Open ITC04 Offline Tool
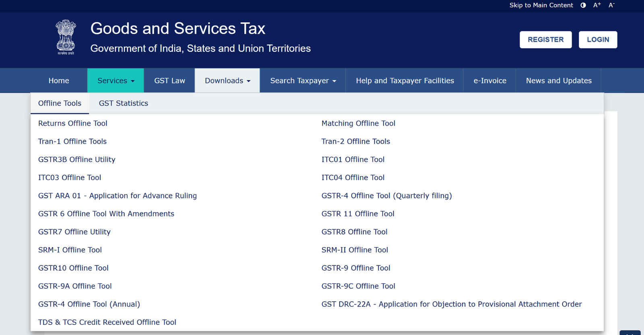The height and width of the screenshot is (335, 644). [353, 178]
